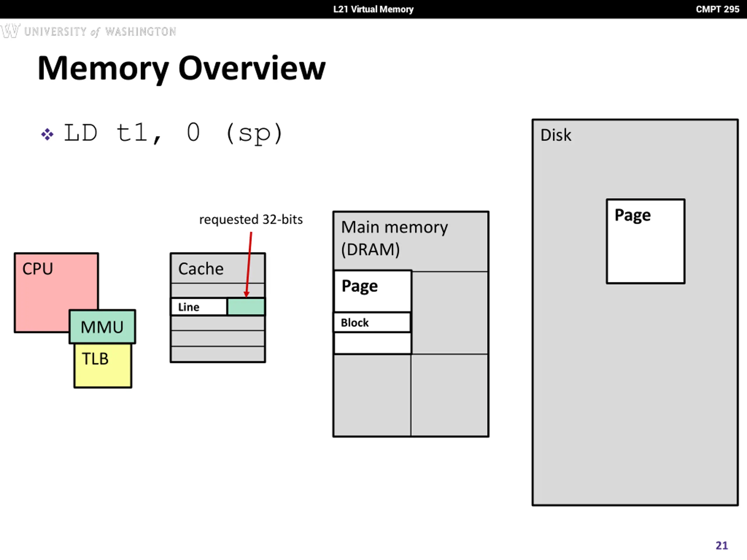This screenshot has width=747, height=560.
Task: Click the 'Disk' label
Action: click(556, 135)
